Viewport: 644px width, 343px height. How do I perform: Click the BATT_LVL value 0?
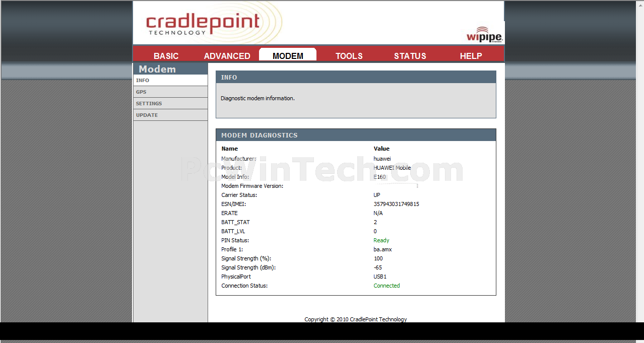tap(375, 231)
